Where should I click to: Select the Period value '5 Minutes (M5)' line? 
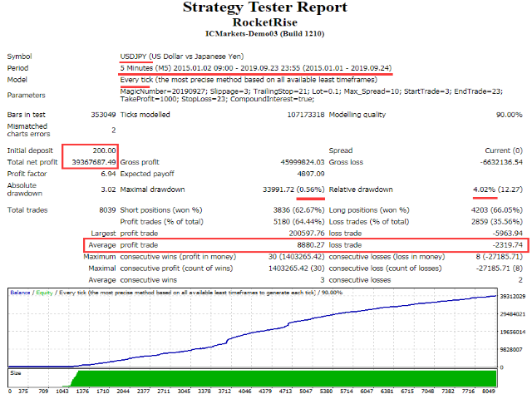click(256, 68)
